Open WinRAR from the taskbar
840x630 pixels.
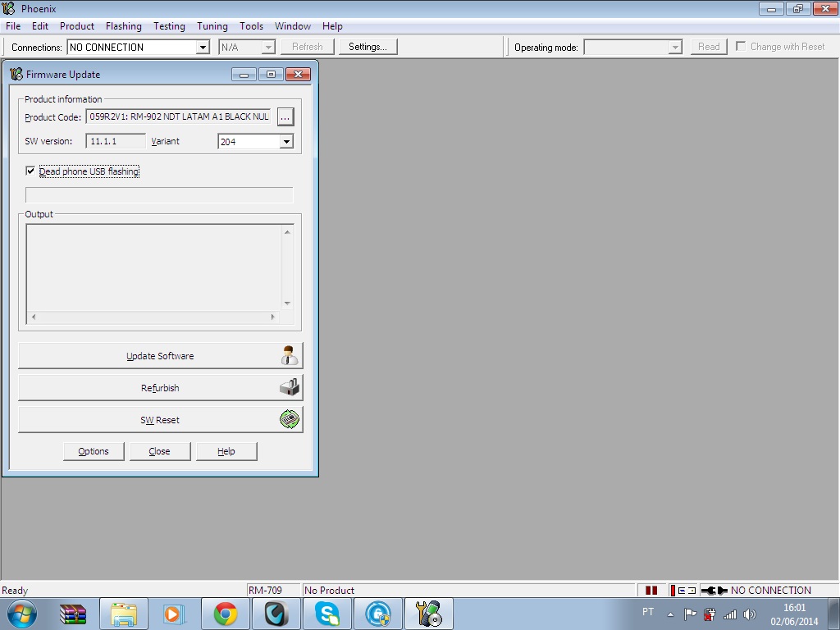[x=73, y=614]
